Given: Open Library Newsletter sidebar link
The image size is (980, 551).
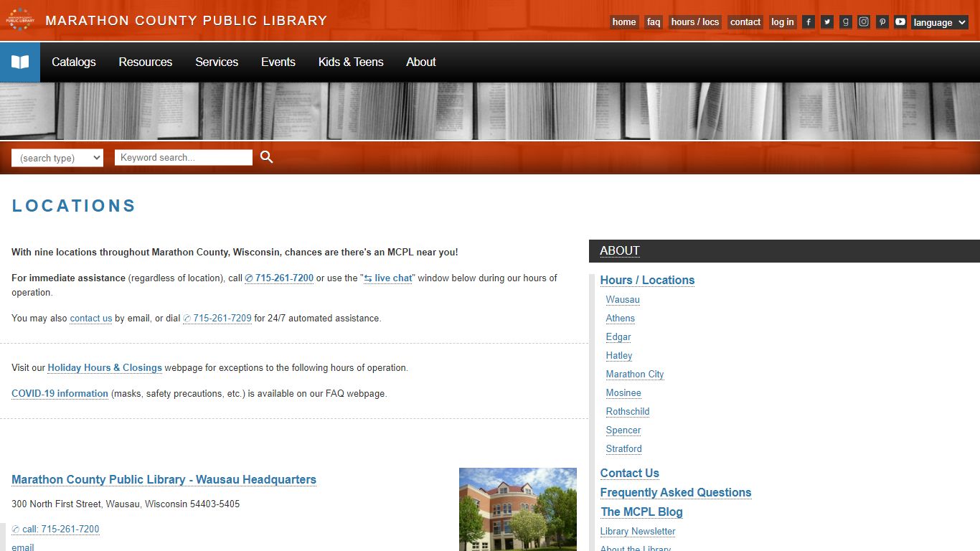Looking at the screenshot, I should click(x=638, y=532).
